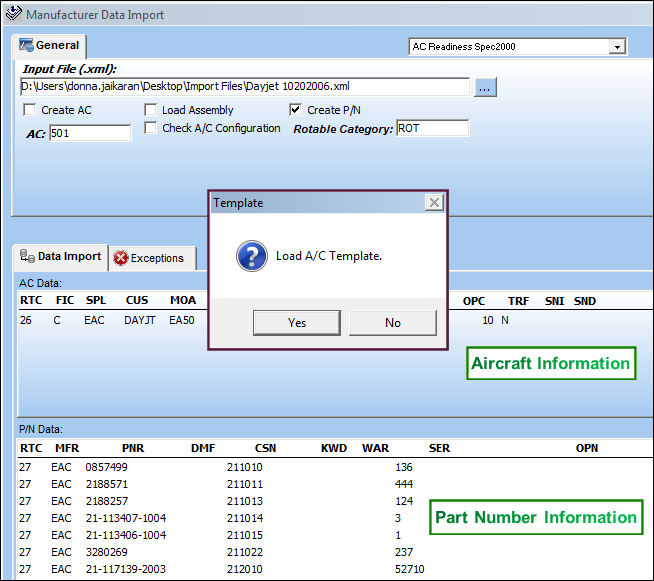Switch to the Exceptions tab

point(152,259)
